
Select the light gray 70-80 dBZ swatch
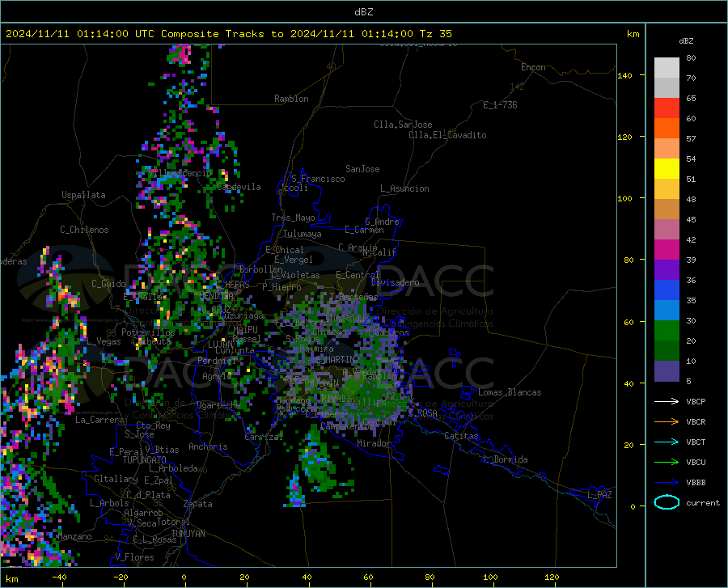click(x=667, y=68)
